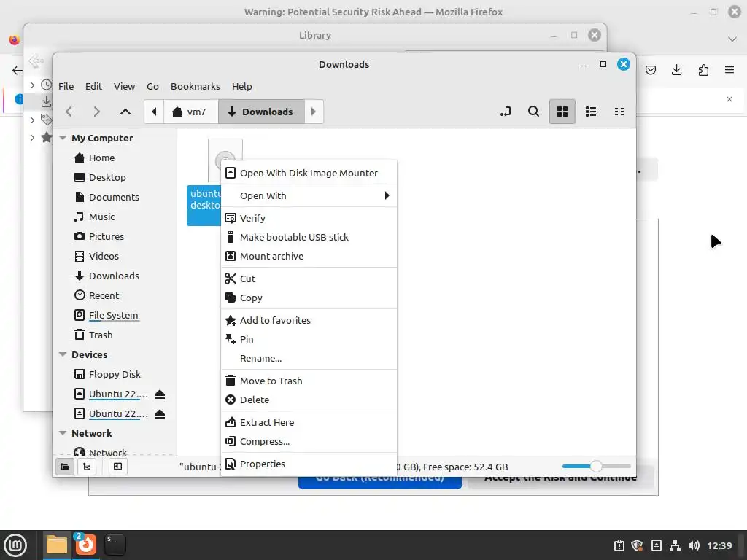The height and width of the screenshot is (560, 747).
Task: Eject the first Ubuntu 22 volume
Action: pos(160,394)
